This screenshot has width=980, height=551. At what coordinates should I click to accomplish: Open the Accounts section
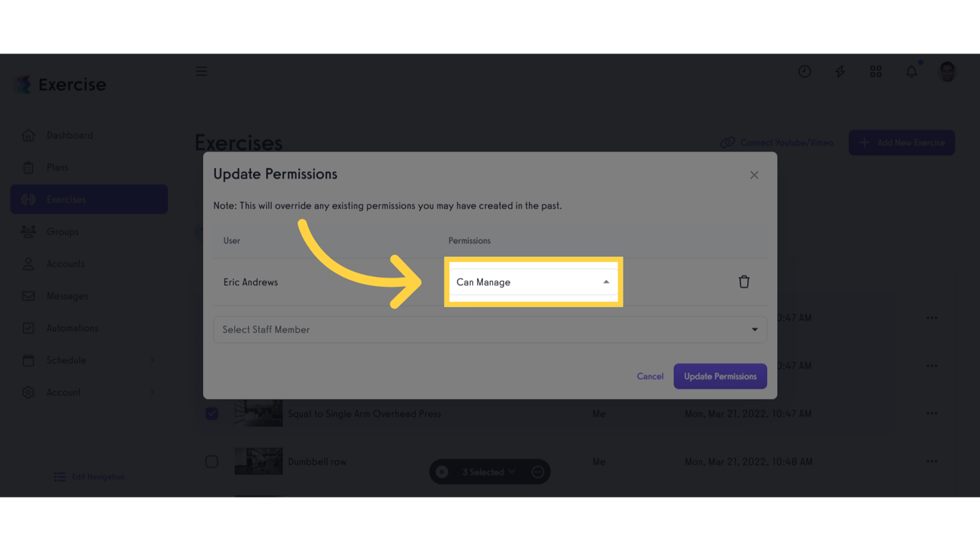tap(63, 263)
